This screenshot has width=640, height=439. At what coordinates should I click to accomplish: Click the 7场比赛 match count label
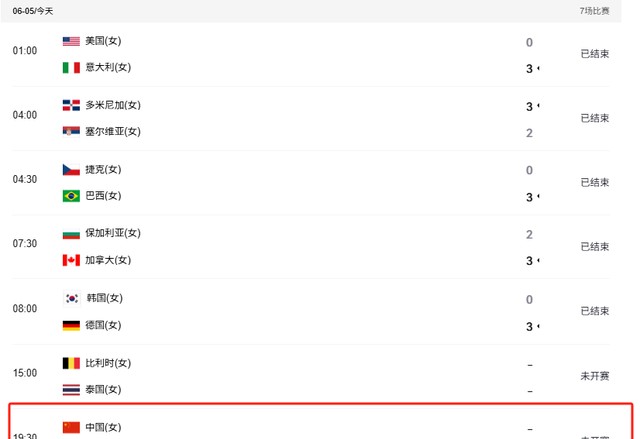coord(594,10)
